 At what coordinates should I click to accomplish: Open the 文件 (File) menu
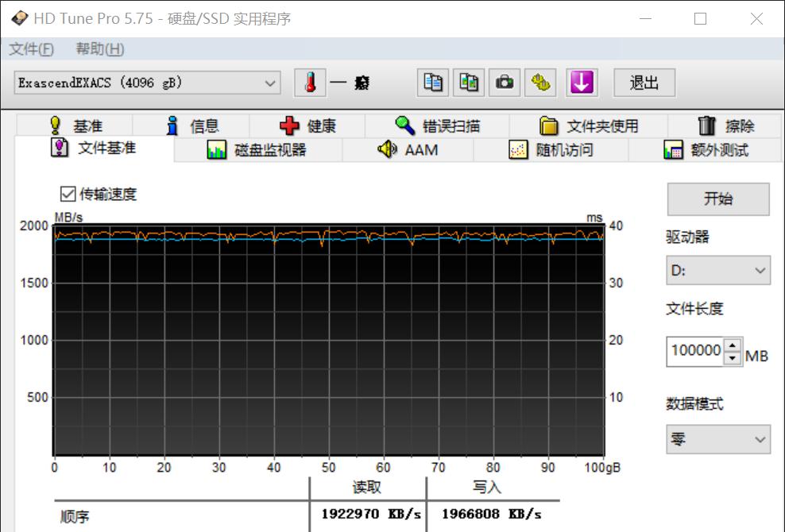click(x=32, y=49)
